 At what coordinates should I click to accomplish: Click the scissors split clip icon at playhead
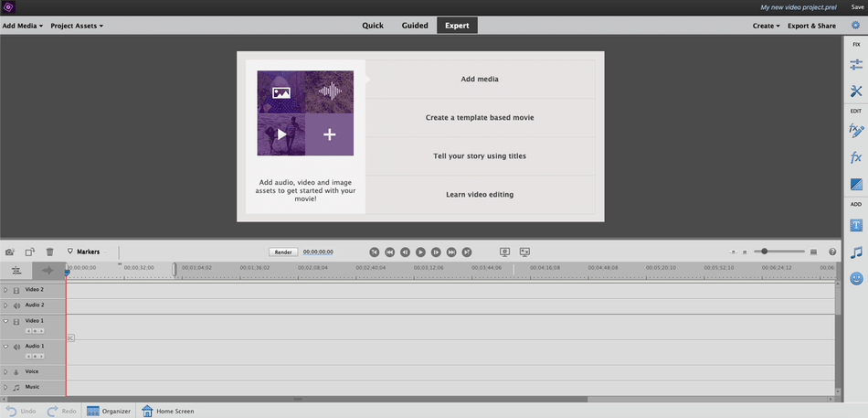click(70, 338)
